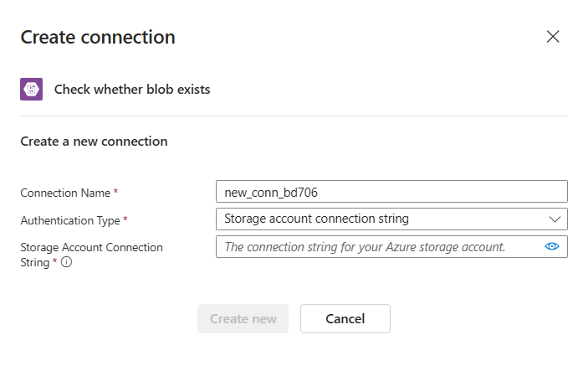
Task: Open the info tooltip icon beside String label
Action: coord(66,262)
